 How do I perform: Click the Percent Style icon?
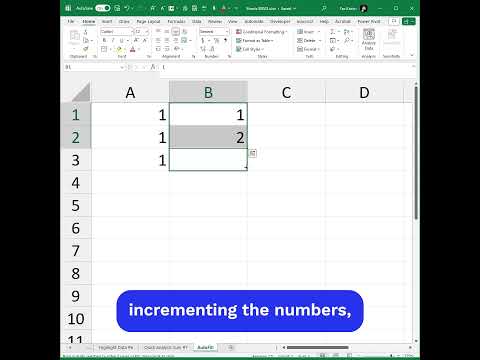point(217,40)
